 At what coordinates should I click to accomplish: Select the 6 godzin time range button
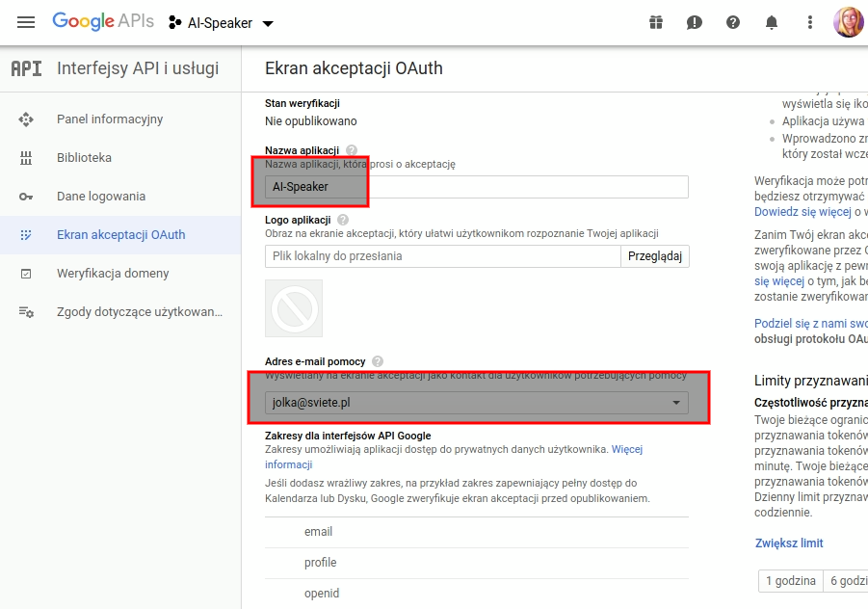coord(846,581)
